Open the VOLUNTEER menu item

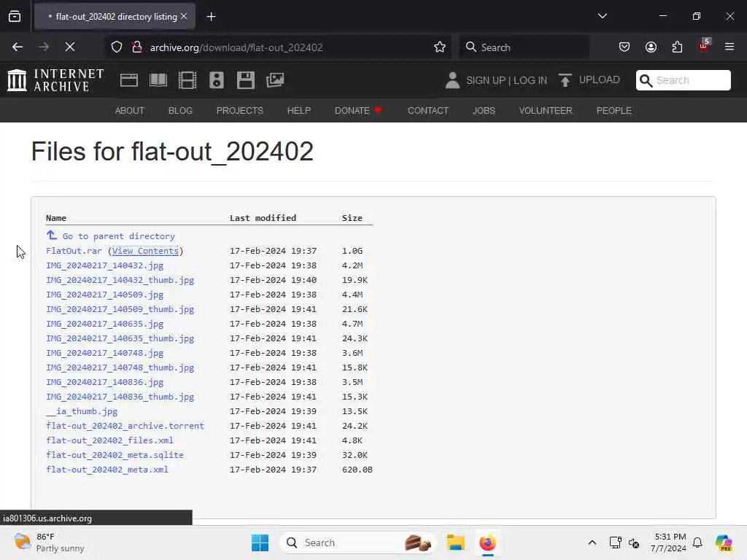[546, 111]
